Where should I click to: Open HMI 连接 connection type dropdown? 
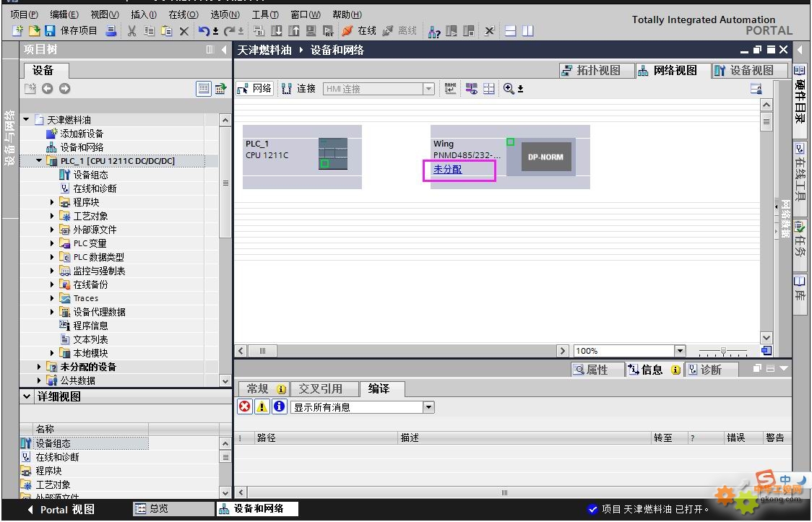click(428, 89)
